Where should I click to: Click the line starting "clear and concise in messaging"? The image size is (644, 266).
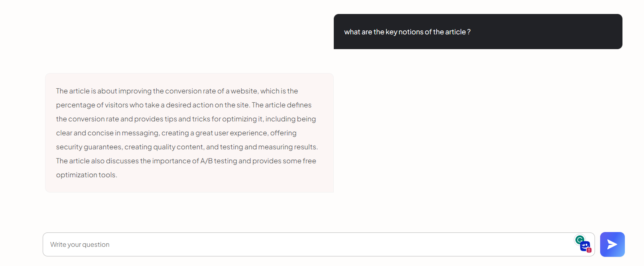tap(176, 133)
